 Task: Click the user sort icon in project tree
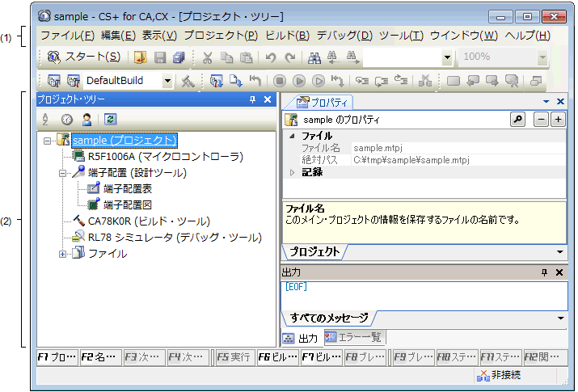[x=86, y=119]
